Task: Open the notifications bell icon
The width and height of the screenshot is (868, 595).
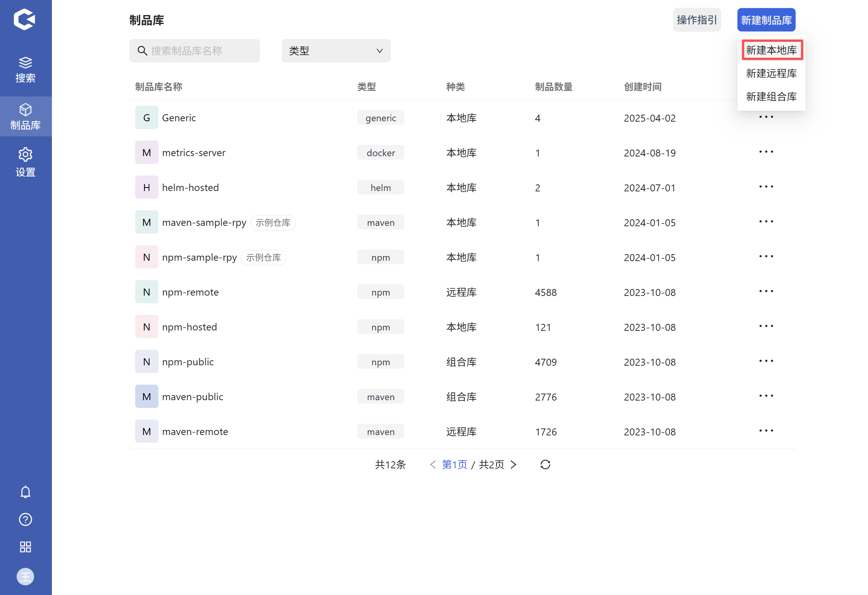Action: 26,492
